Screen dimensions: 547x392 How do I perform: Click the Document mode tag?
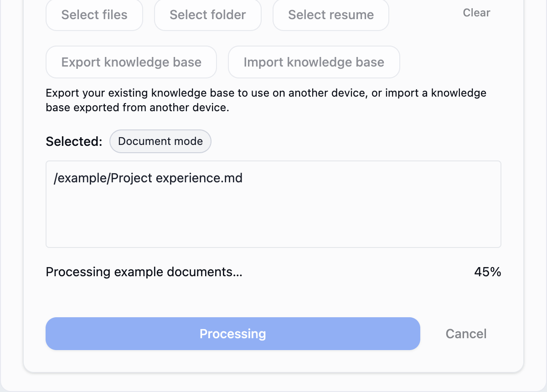(160, 141)
